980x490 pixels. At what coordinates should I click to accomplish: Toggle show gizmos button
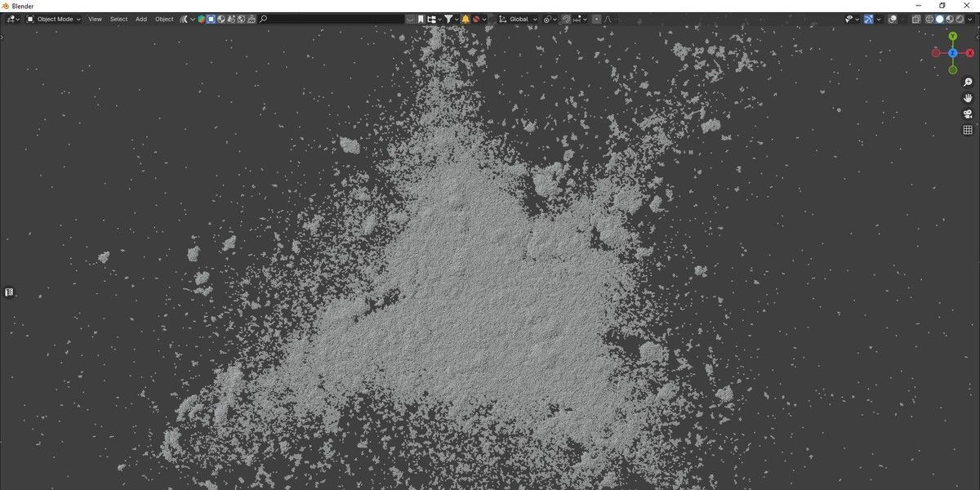point(868,19)
